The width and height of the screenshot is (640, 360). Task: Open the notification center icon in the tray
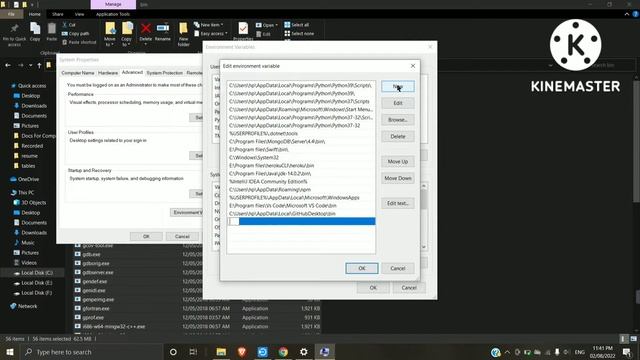[627, 352]
